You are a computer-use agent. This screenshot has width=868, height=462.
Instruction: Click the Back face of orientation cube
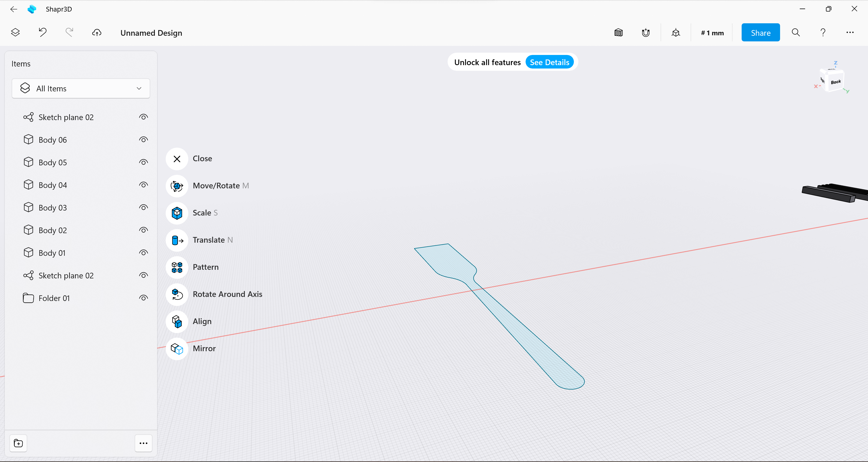(x=835, y=82)
